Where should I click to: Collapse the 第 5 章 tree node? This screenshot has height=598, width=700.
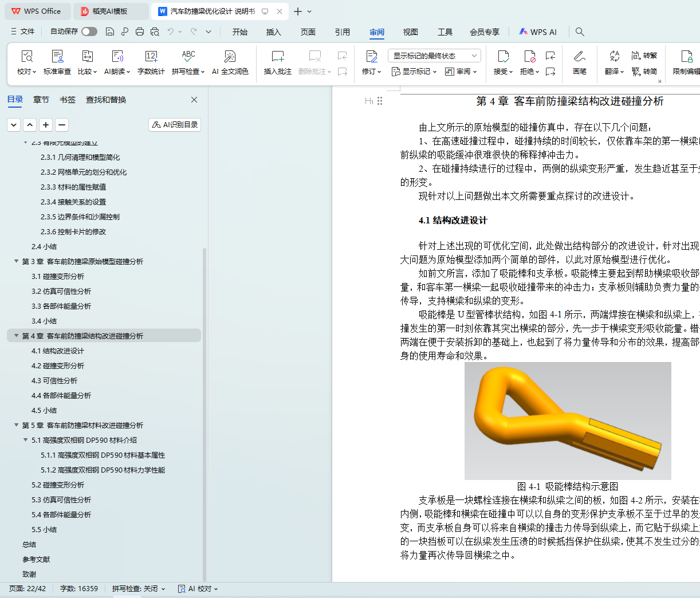coord(17,425)
